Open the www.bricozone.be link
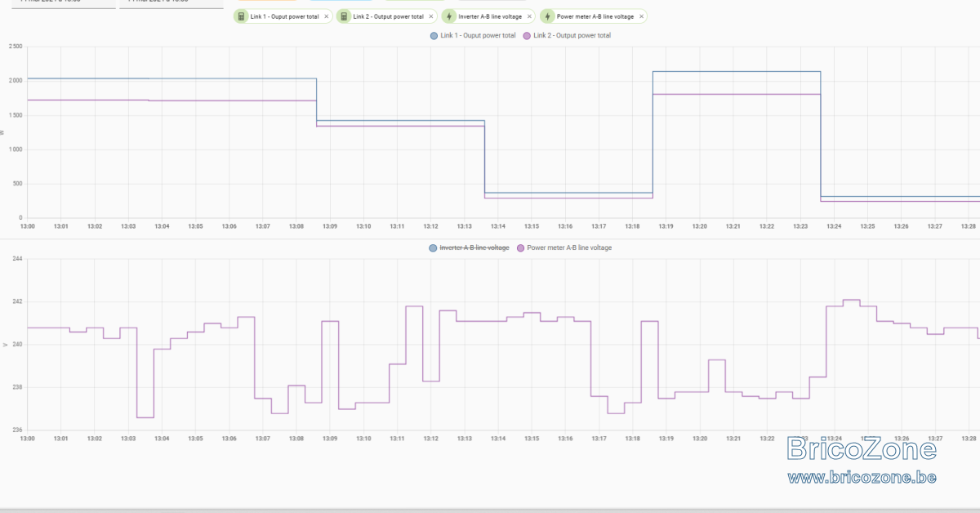This screenshot has height=513, width=980. click(862, 476)
